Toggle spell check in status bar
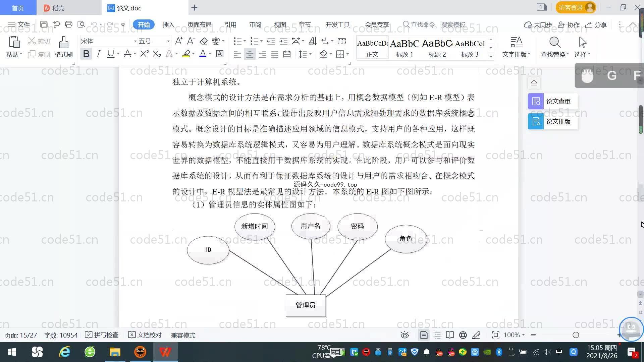The width and height of the screenshot is (644, 362). pyautogui.click(x=102, y=335)
